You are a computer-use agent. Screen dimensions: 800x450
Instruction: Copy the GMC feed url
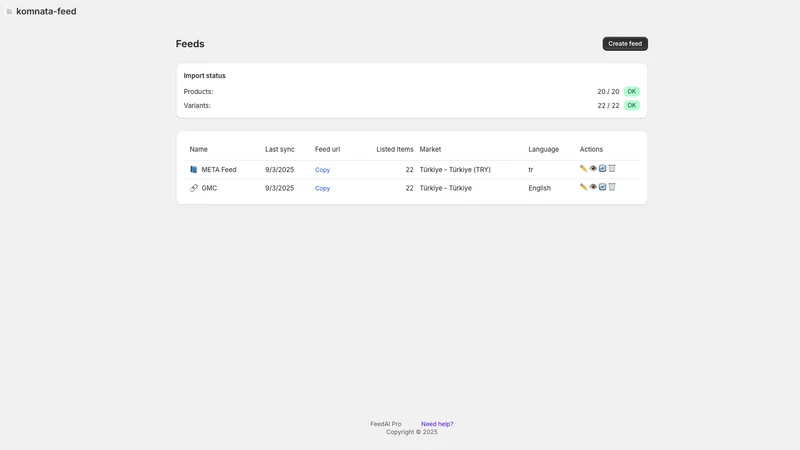coord(322,188)
